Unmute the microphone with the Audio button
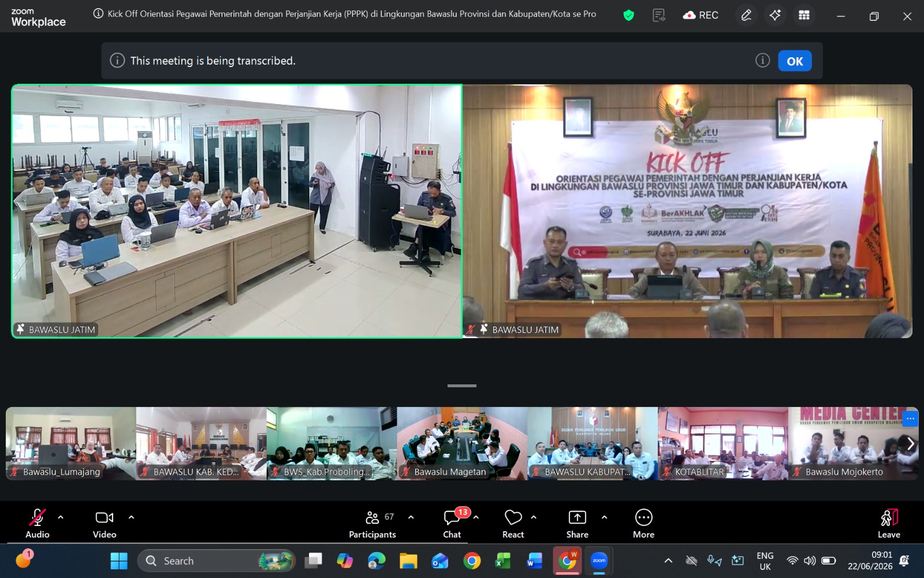924x578 pixels. pos(38,524)
